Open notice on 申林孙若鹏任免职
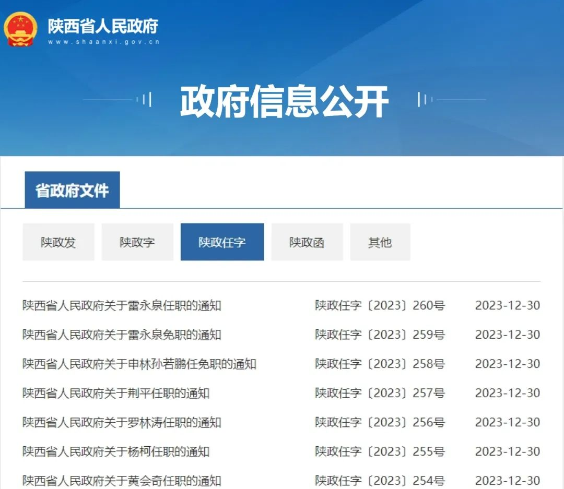 139,364
